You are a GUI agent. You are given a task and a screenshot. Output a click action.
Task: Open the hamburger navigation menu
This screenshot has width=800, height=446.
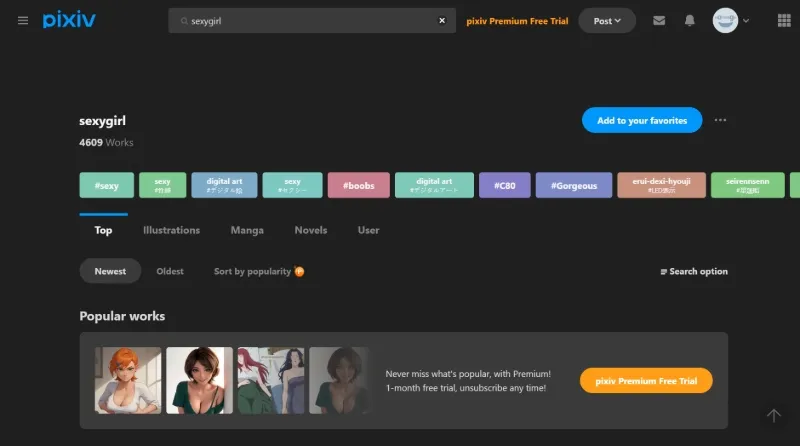tap(23, 20)
